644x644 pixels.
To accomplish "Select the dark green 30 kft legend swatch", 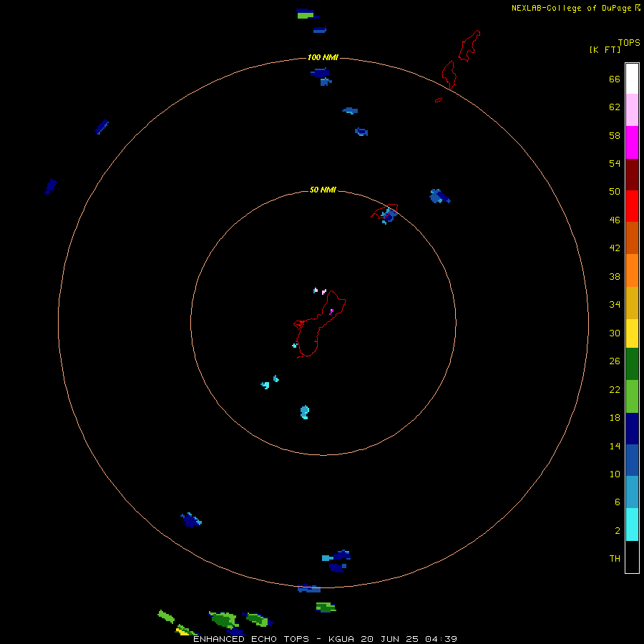I will 632,364.
